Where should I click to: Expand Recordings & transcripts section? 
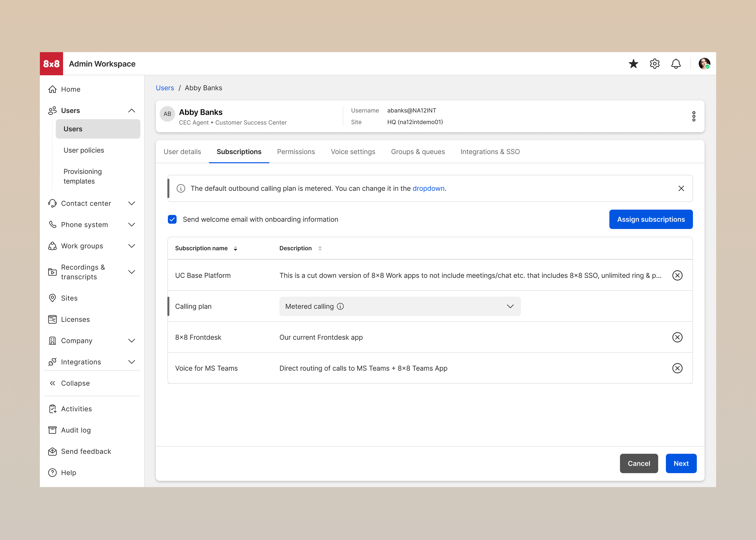click(132, 272)
